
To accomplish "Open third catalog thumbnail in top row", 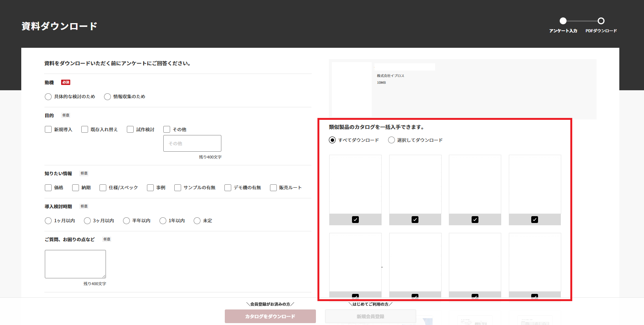I will click(475, 184).
